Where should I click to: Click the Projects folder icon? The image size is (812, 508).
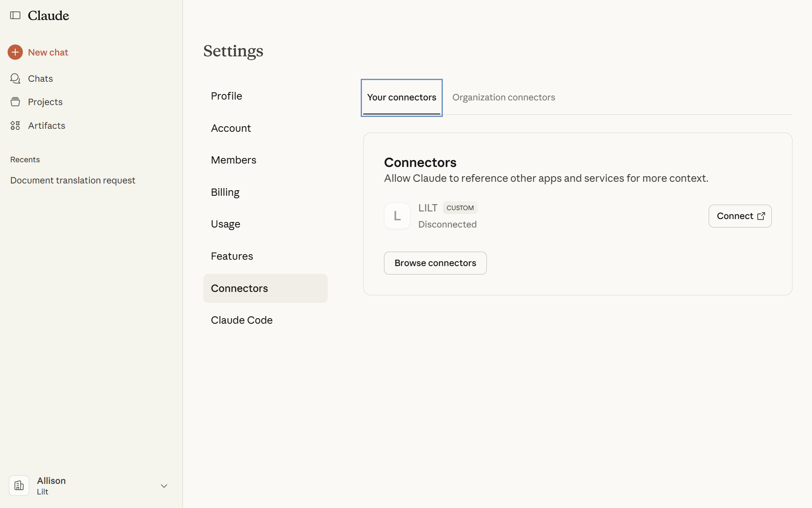15,102
